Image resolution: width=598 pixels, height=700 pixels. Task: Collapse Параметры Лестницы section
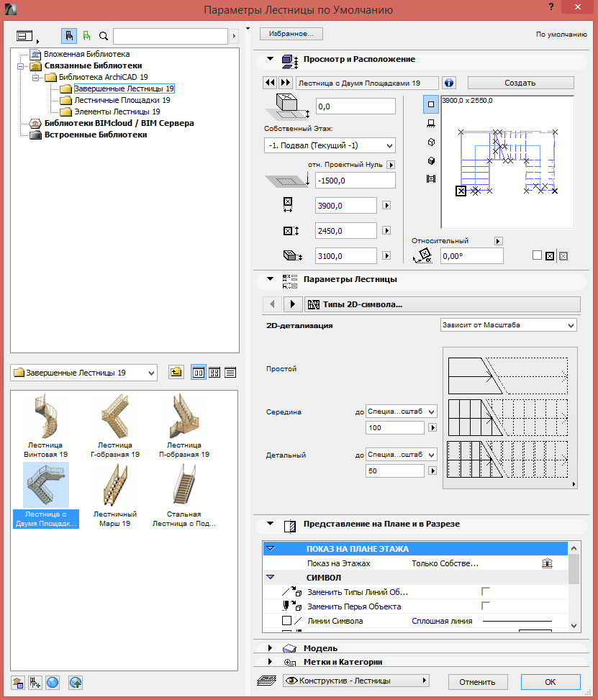270,279
